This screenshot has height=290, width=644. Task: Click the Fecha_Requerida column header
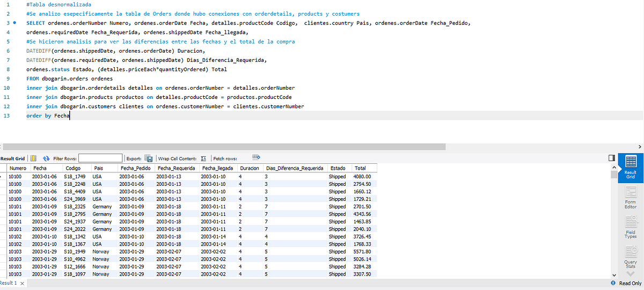pyautogui.click(x=177, y=168)
